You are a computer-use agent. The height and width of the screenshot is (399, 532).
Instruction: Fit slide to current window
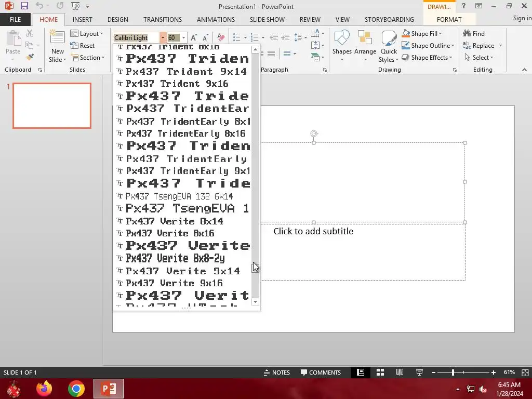click(525, 373)
